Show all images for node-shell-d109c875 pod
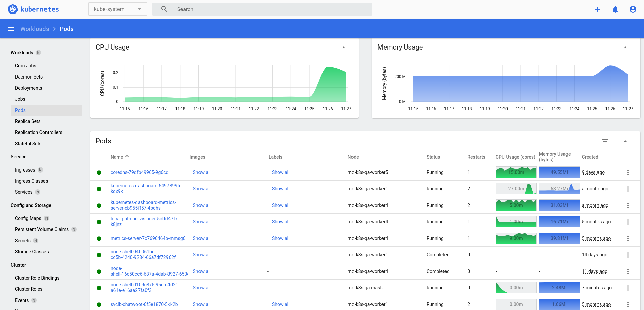The height and width of the screenshot is (310, 644). coord(202,288)
